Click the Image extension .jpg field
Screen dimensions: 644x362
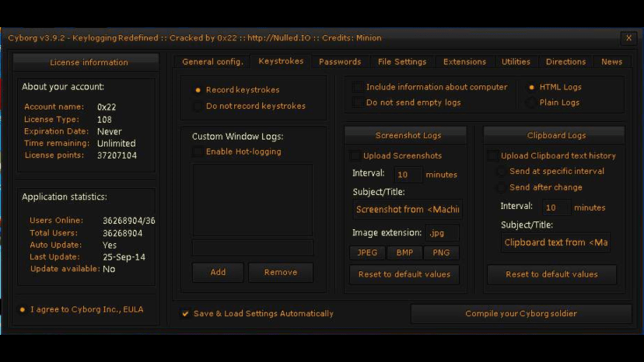442,233
